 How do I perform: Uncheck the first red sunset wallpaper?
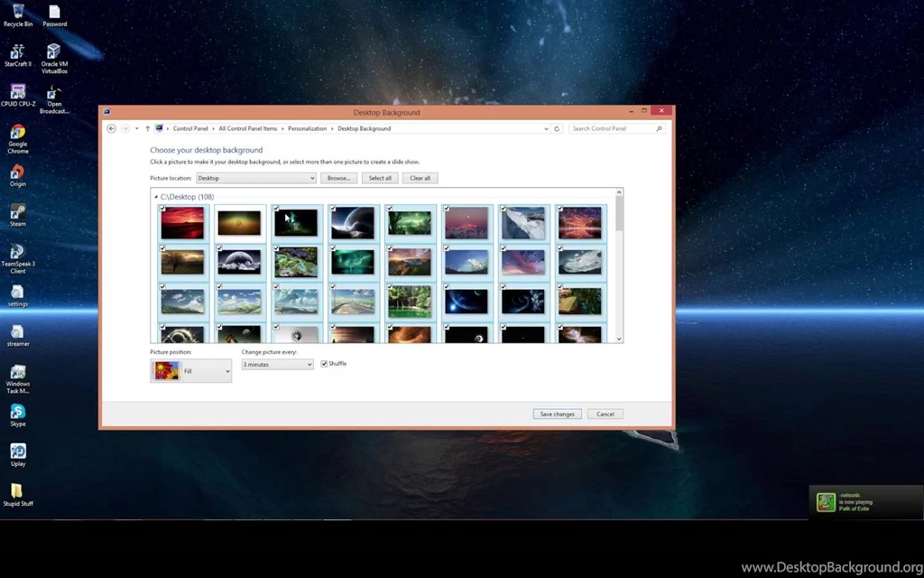click(x=163, y=208)
